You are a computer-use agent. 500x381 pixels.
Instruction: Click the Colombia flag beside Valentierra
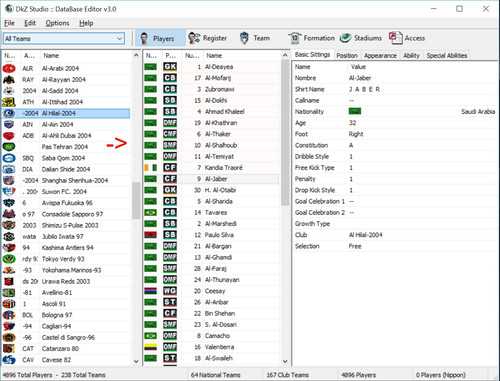151,347
